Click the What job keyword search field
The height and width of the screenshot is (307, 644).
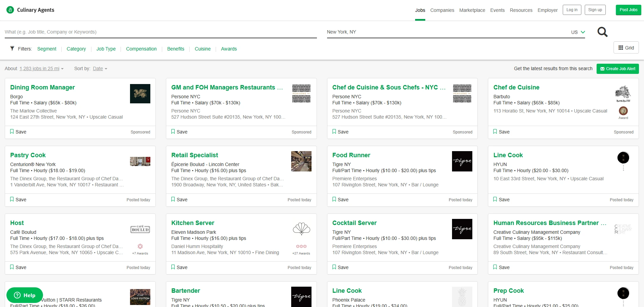tap(161, 32)
